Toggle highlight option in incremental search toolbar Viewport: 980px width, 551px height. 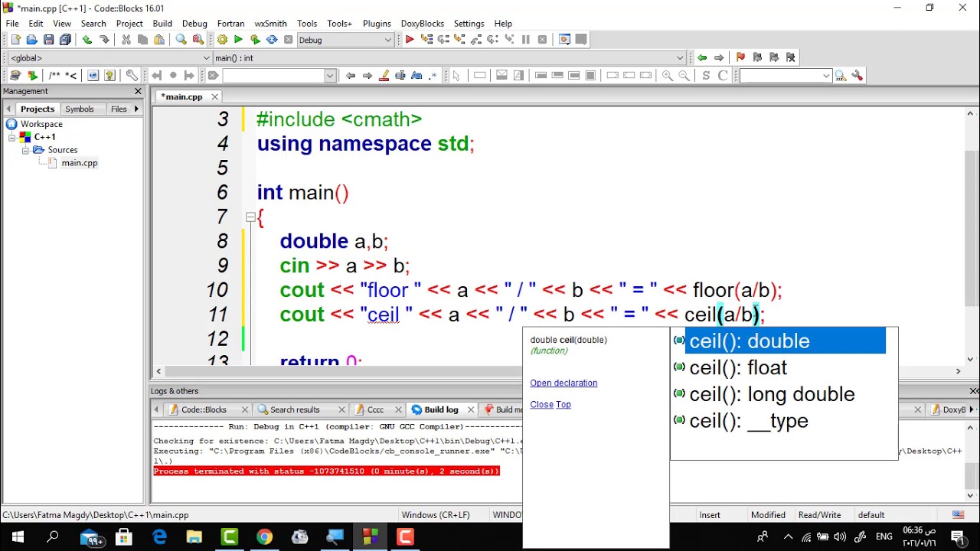[x=384, y=75]
